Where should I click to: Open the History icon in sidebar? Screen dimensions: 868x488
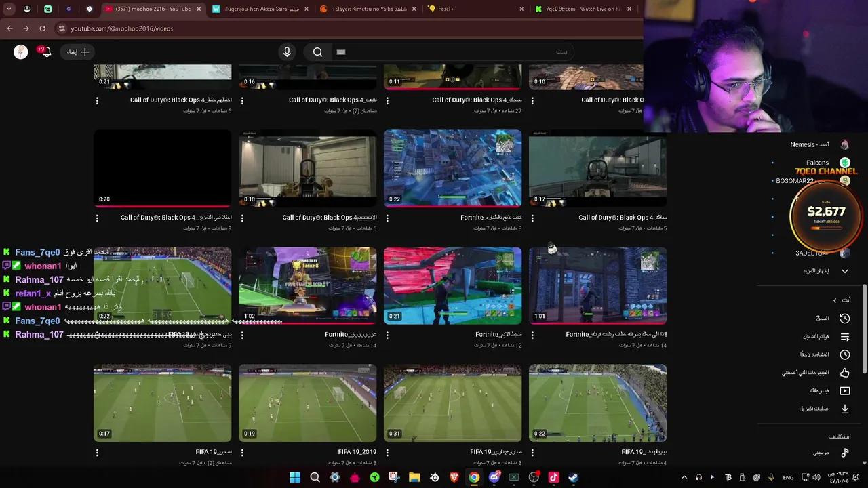(x=844, y=318)
